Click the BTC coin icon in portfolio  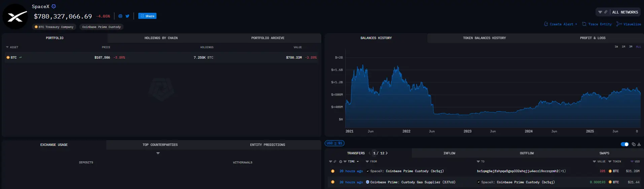point(8,58)
